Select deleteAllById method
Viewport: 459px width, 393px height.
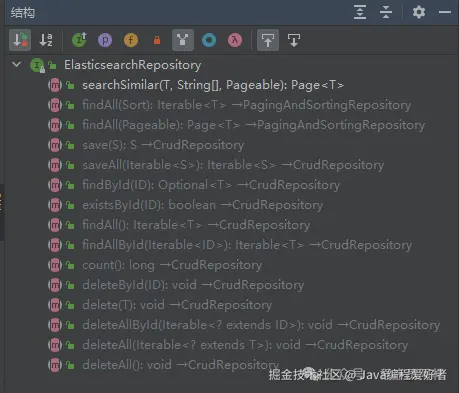coord(261,325)
